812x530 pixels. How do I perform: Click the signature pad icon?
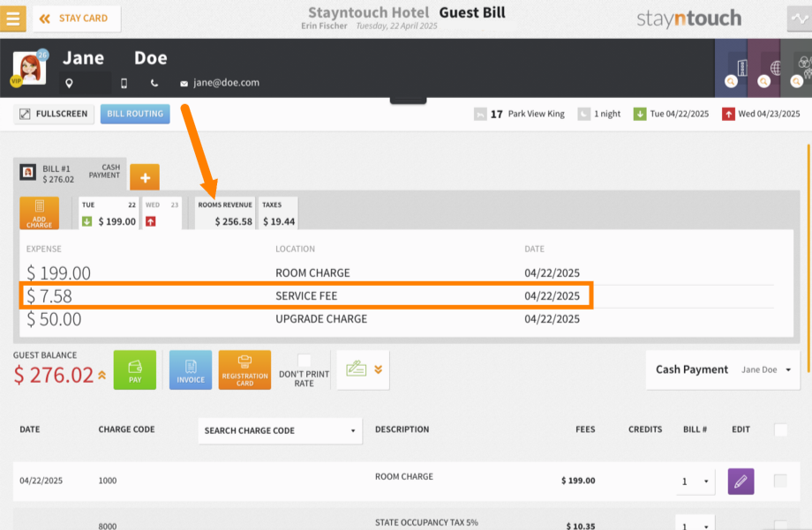click(357, 369)
